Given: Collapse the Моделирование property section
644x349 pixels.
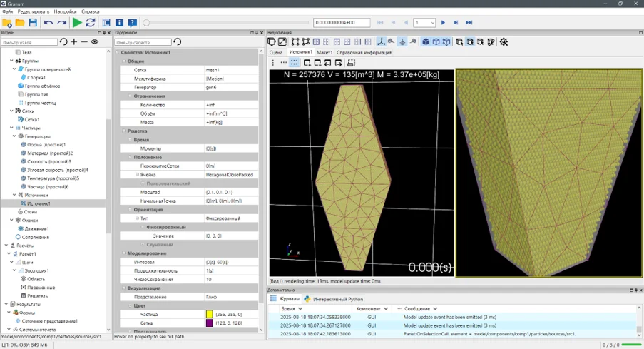Looking at the screenshot, I should pos(123,253).
